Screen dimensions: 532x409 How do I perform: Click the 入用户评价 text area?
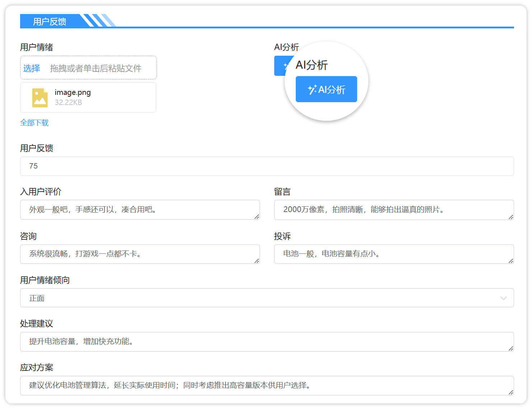pos(140,210)
